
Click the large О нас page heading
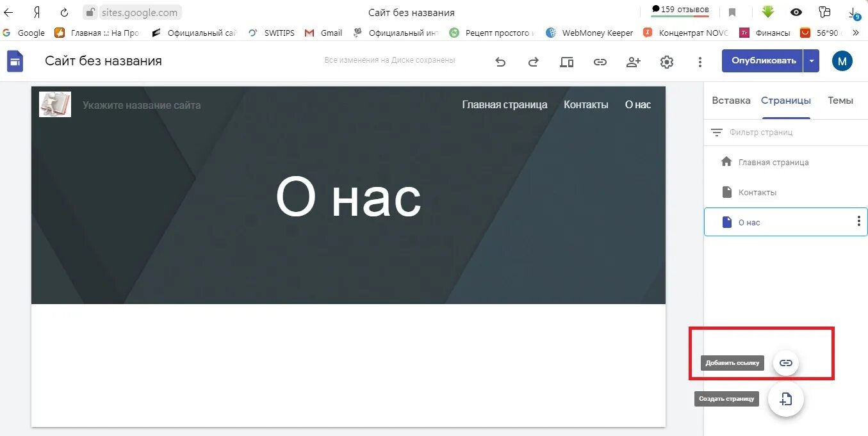tap(348, 198)
